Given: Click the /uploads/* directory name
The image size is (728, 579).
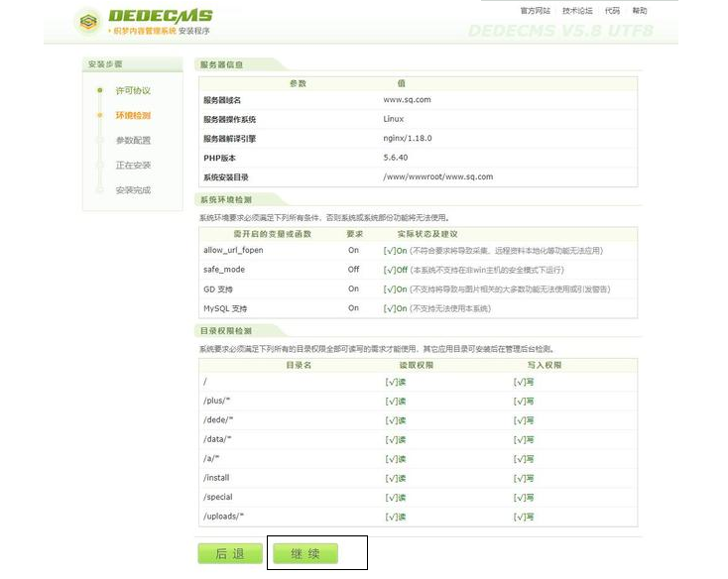Looking at the screenshot, I should 223,517.
